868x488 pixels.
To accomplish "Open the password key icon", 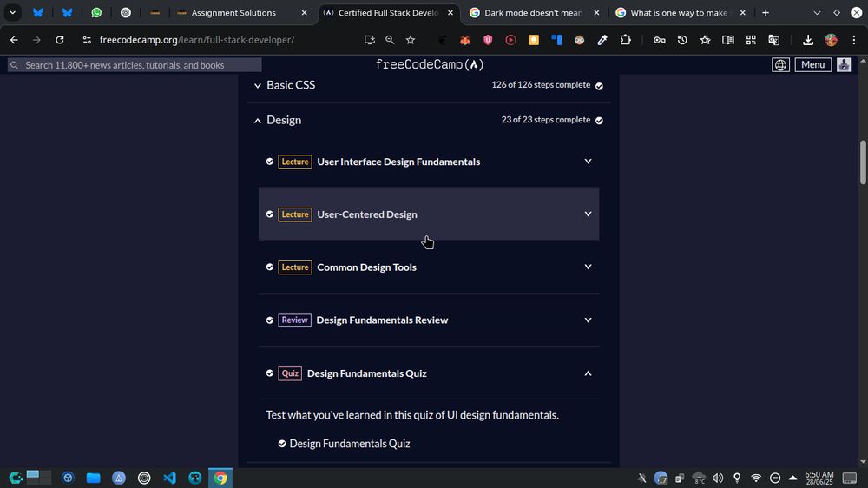I will [660, 40].
